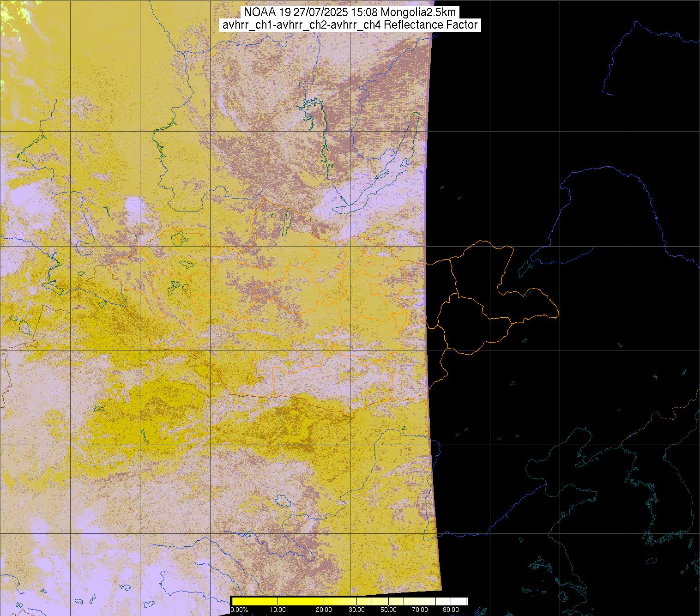
Task: Click the avhrr Reflectance Factor subtitle label
Action: [x=350, y=25]
